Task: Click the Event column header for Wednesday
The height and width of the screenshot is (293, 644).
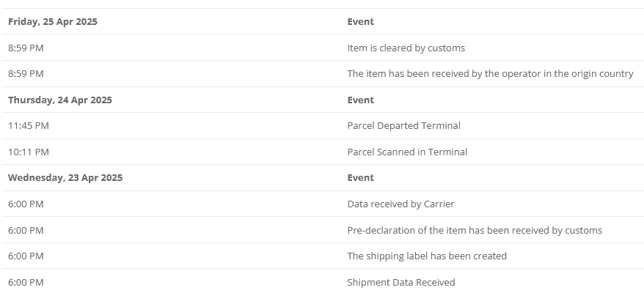Action: click(x=361, y=178)
